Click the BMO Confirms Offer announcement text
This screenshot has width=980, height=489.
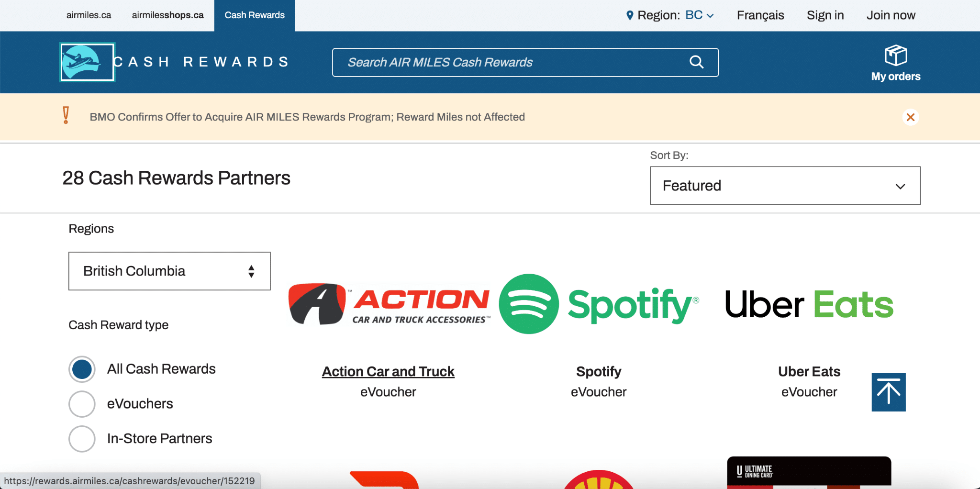coord(307,117)
